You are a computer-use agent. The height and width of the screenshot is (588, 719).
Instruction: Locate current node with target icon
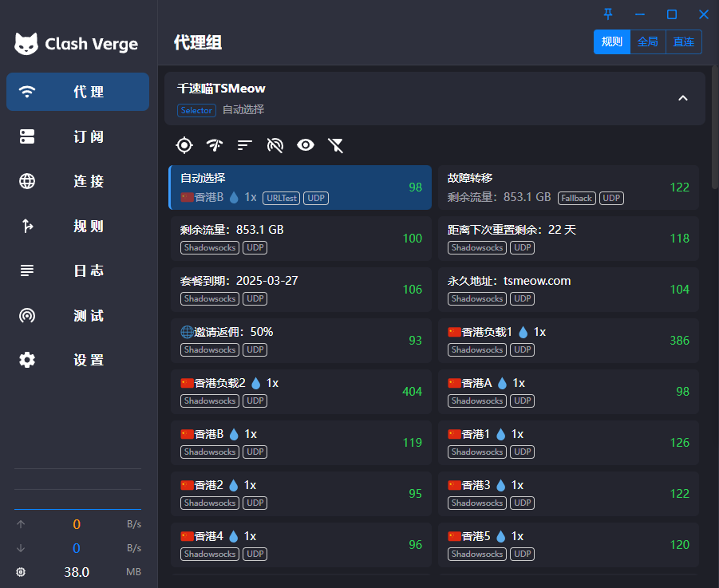[x=184, y=145]
